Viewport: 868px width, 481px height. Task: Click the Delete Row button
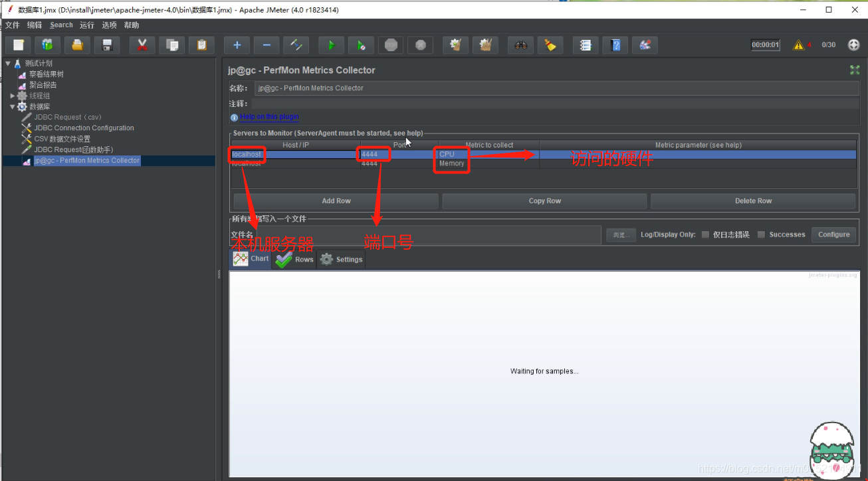click(753, 201)
